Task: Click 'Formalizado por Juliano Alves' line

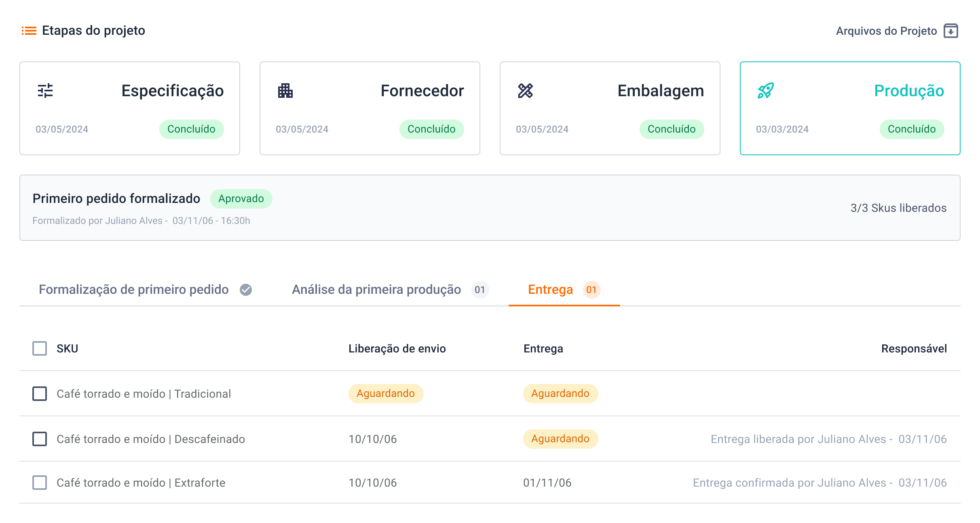Action: coord(141,221)
